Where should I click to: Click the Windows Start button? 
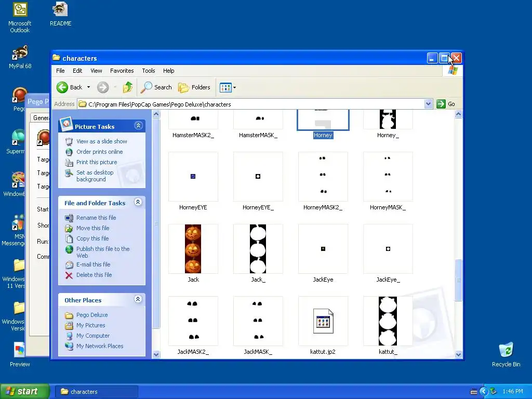click(x=24, y=391)
